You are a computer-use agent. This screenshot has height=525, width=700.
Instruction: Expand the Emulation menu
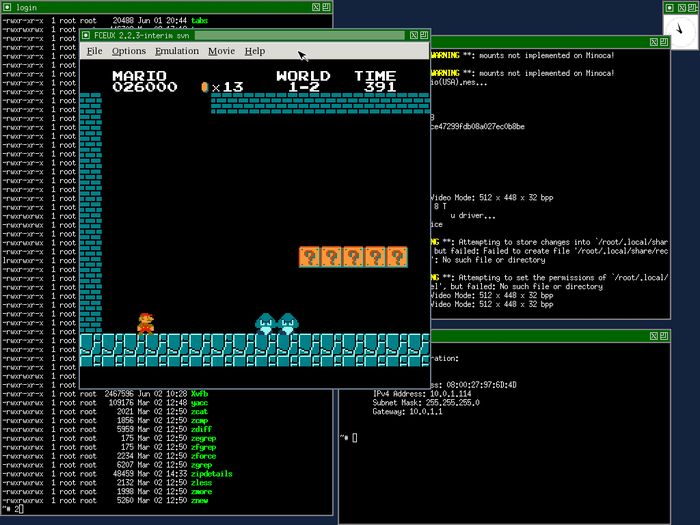tap(176, 51)
